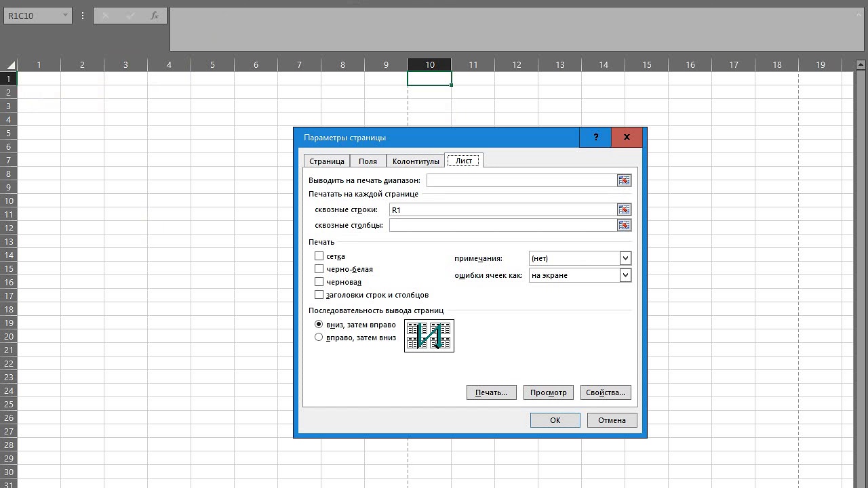Click the Выводить на печать диапазон field
Screen dimensions: 868x488
521,180
